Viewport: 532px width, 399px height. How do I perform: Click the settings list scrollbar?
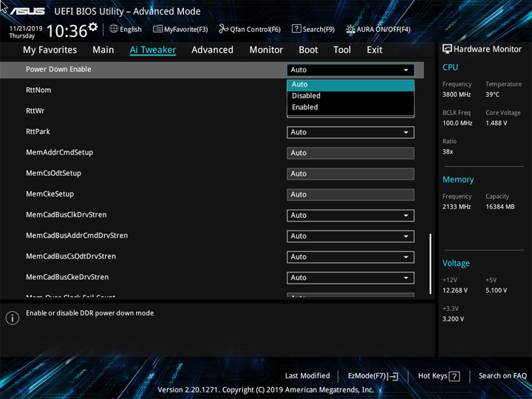[x=431, y=264]
